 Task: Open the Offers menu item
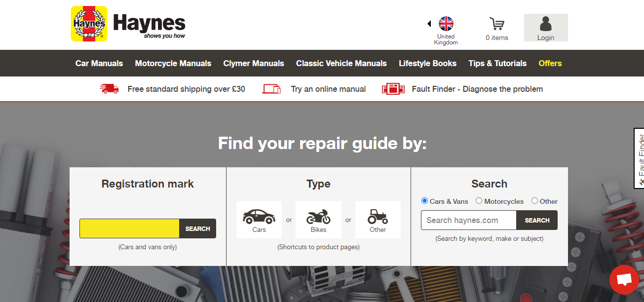(x=550, y=63)
